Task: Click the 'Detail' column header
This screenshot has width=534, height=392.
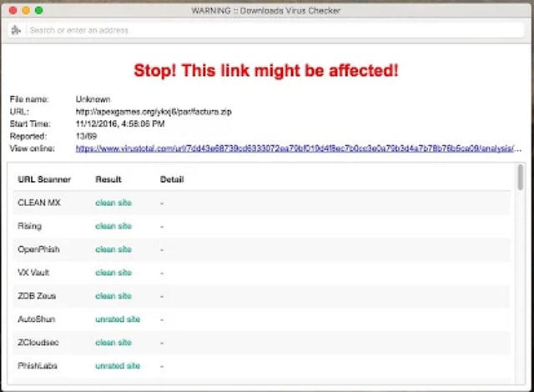Action: [172, 179]
